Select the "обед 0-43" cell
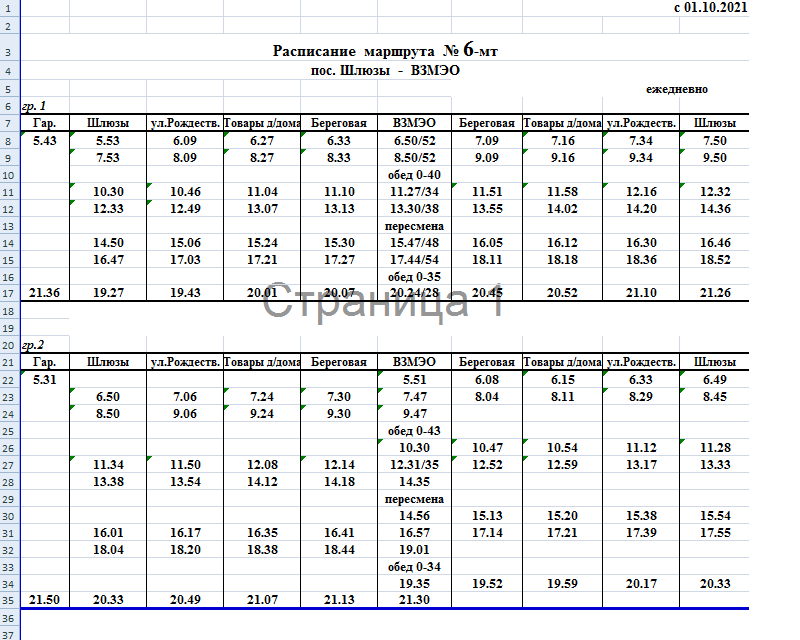Screen dimensions: 800x640 (x=414, y=430)
